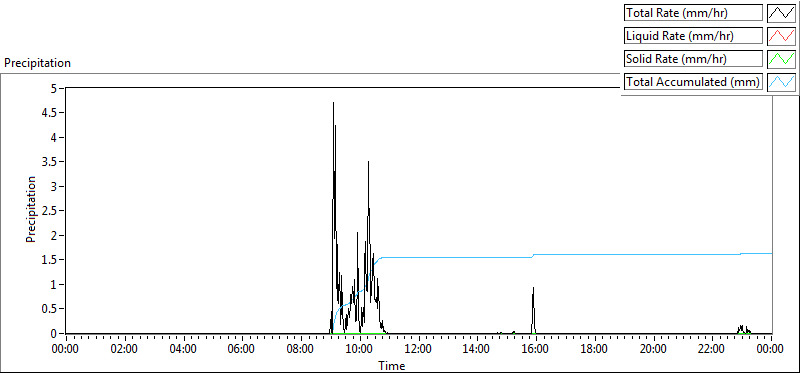
Task: Click the 3.5 y-axis tick value
Action: [x=50, y=162]
